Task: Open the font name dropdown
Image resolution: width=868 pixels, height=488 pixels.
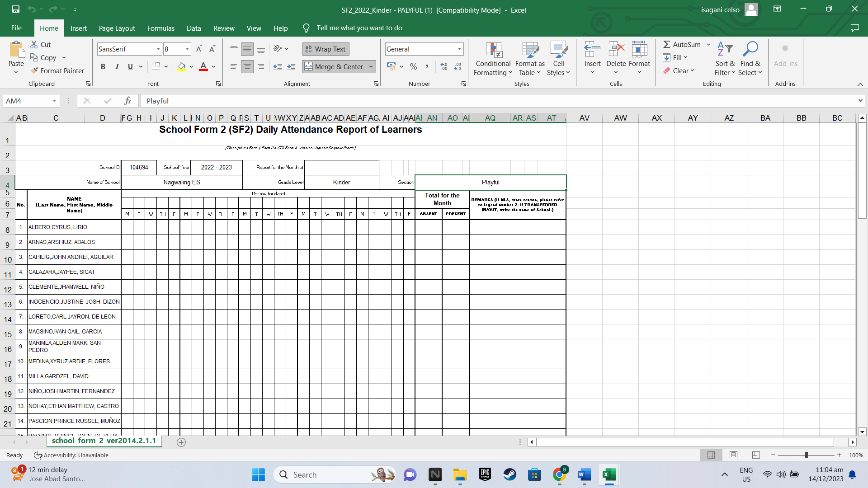Action: coord(158,49)
